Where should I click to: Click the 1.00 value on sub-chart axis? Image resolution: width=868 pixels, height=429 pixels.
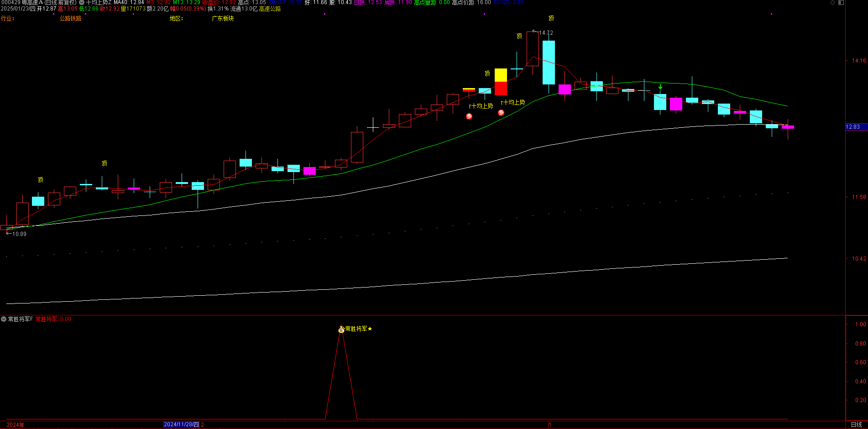(860, 324)
